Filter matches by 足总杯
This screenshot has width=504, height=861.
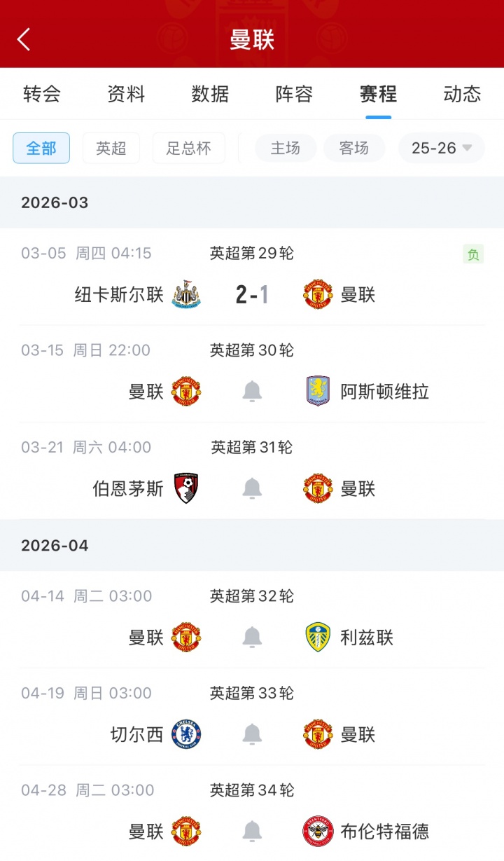[188, 148]
